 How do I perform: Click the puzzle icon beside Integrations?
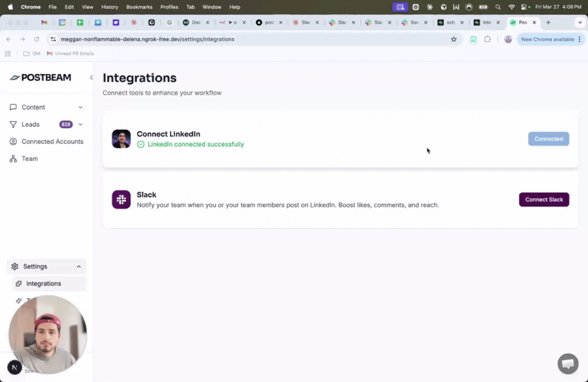point(19,284)
